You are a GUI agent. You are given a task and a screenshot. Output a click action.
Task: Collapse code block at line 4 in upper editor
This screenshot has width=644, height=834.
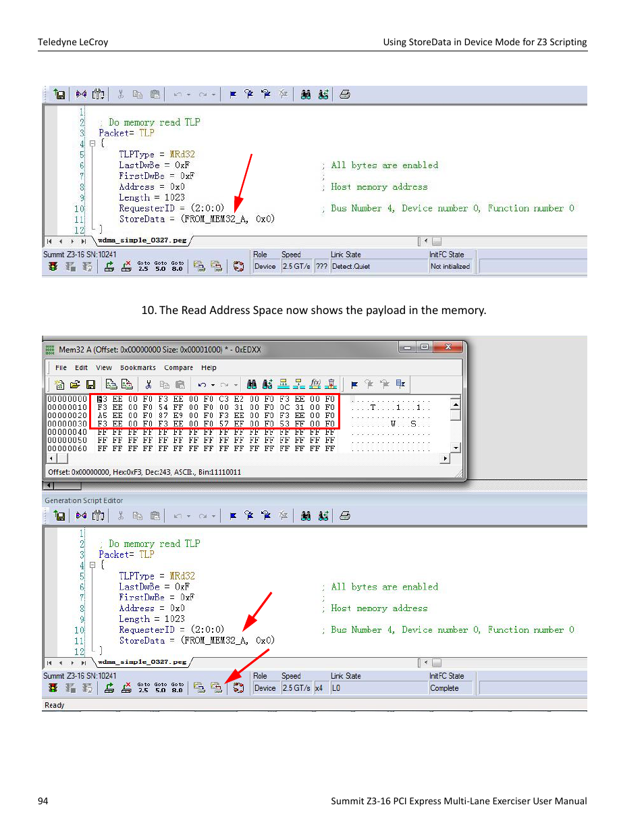(x=92, y=144)
